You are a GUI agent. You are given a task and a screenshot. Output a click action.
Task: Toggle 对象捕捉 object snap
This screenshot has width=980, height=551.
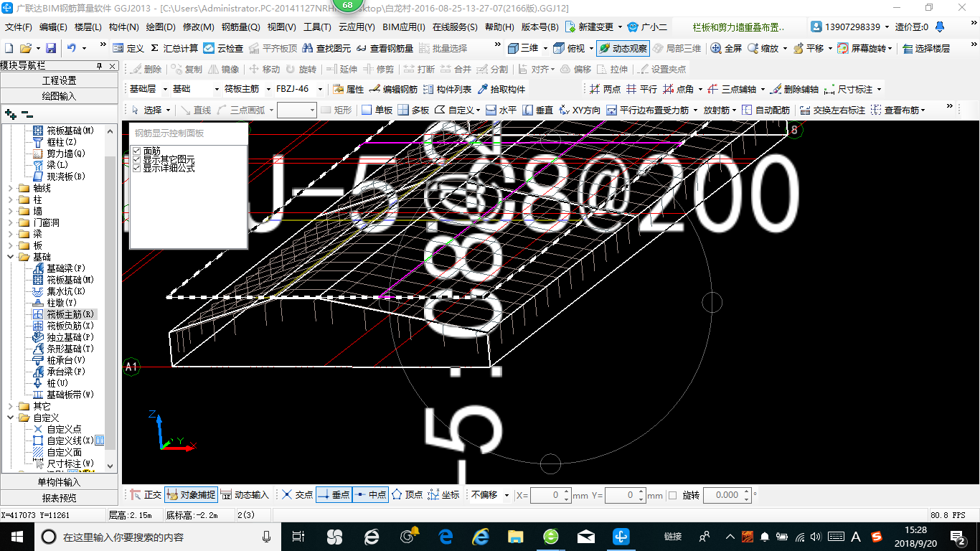(191, 495)
